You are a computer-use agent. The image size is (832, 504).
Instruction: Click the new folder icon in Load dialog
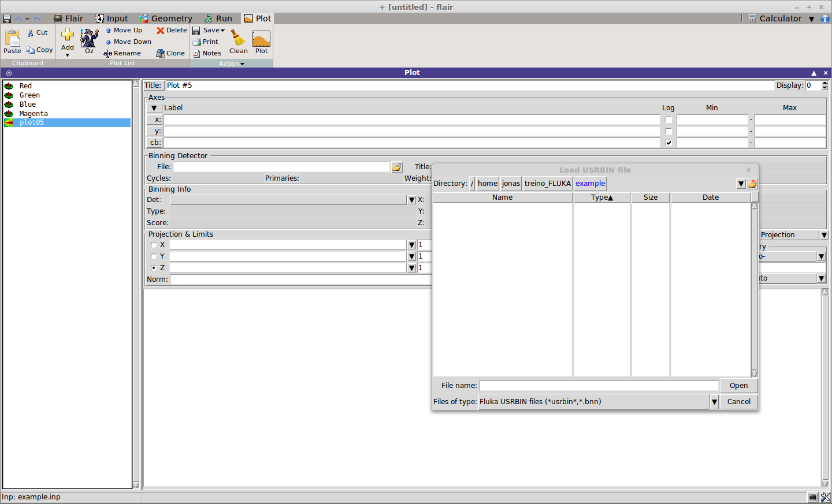point(752,184)
